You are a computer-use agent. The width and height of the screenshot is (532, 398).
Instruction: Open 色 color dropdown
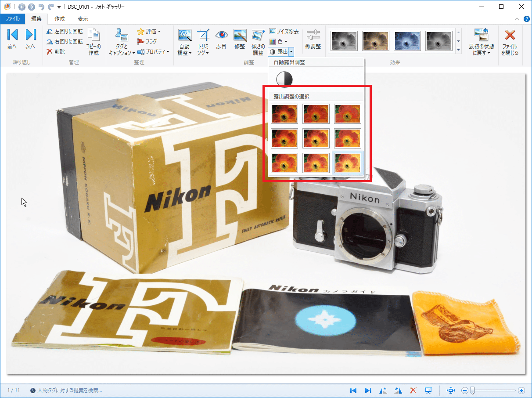click(x=278, y=42)
